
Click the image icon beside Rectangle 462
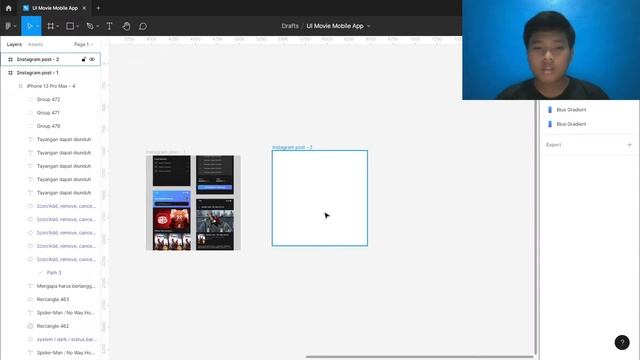30,326
